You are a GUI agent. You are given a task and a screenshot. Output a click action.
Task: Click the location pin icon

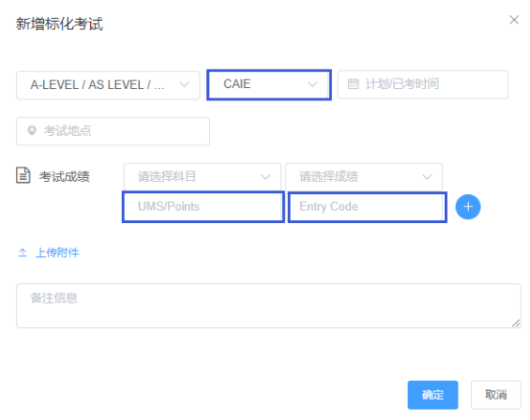click(32, 130)
